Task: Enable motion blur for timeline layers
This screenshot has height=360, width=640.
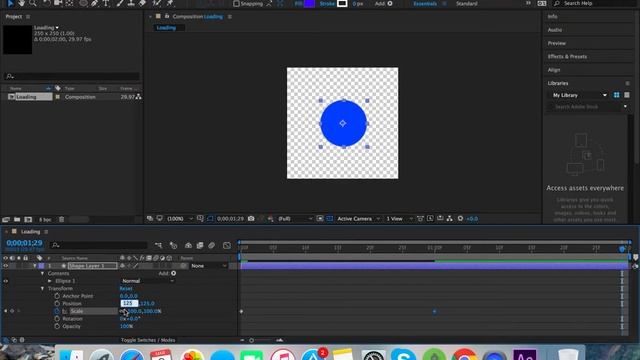Action: [211, 245]
